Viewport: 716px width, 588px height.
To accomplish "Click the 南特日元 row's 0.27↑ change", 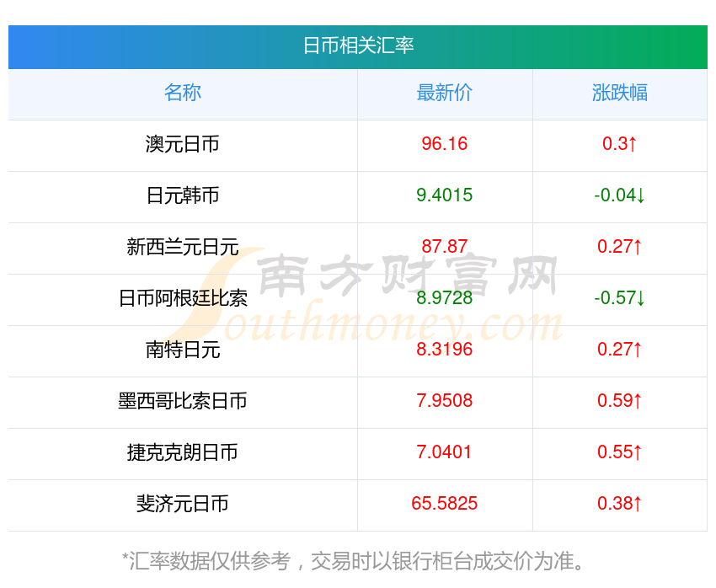I will 620,350.
